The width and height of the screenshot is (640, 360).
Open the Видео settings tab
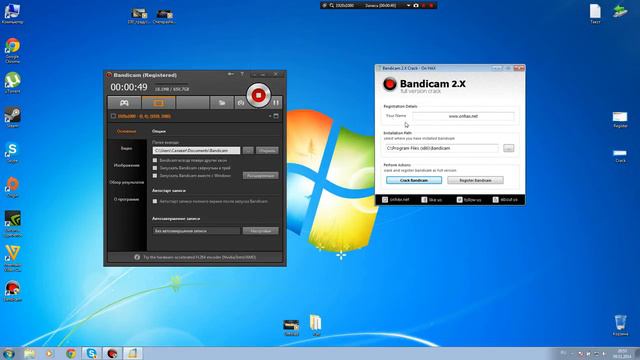tap(127, 149)
